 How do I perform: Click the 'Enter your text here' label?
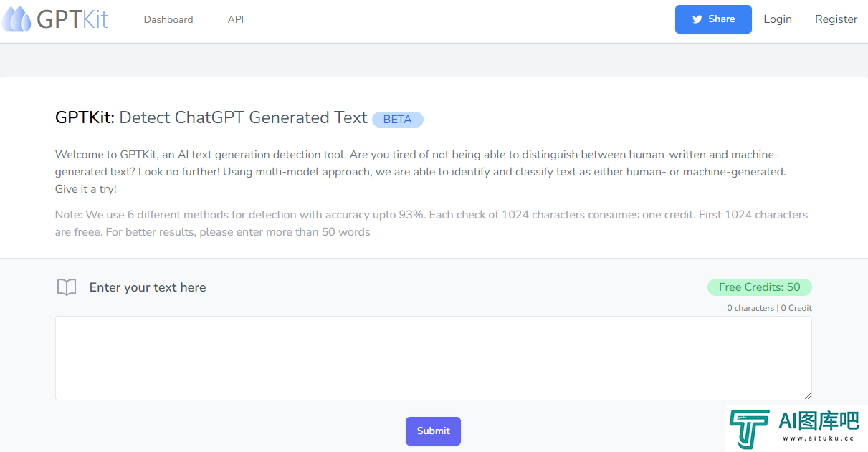[x=148, y=287]
